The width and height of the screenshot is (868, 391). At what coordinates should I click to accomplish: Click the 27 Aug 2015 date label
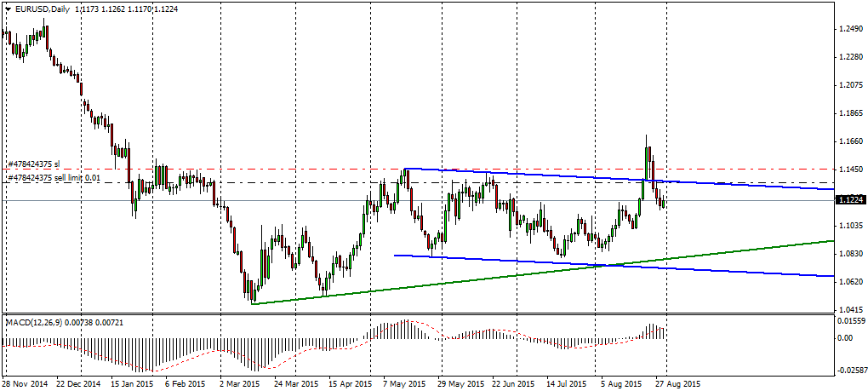[x=678, y=383]
